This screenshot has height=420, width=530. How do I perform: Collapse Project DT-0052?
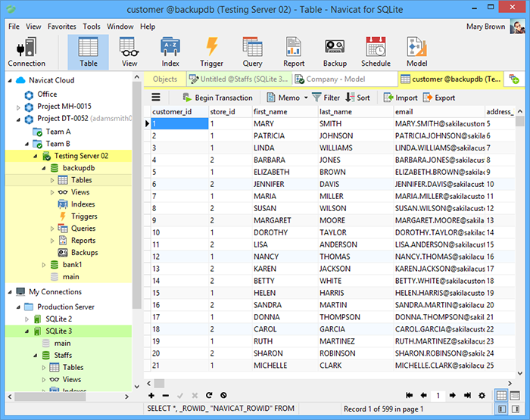point(18,120)
